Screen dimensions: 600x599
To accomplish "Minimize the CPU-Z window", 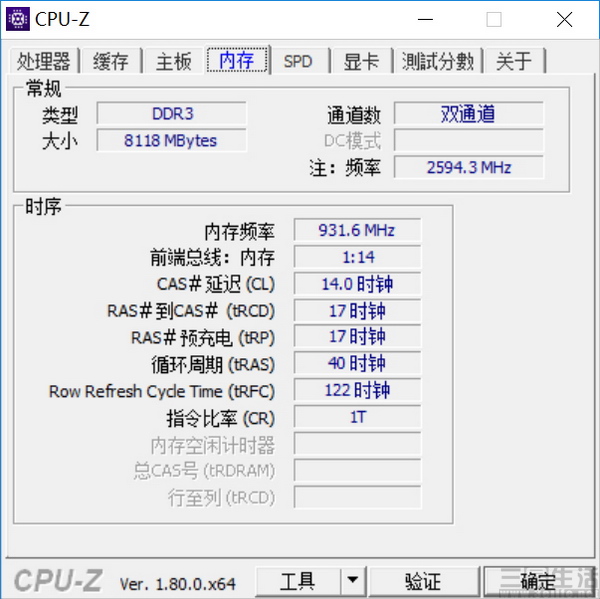I will coord(425,19).
